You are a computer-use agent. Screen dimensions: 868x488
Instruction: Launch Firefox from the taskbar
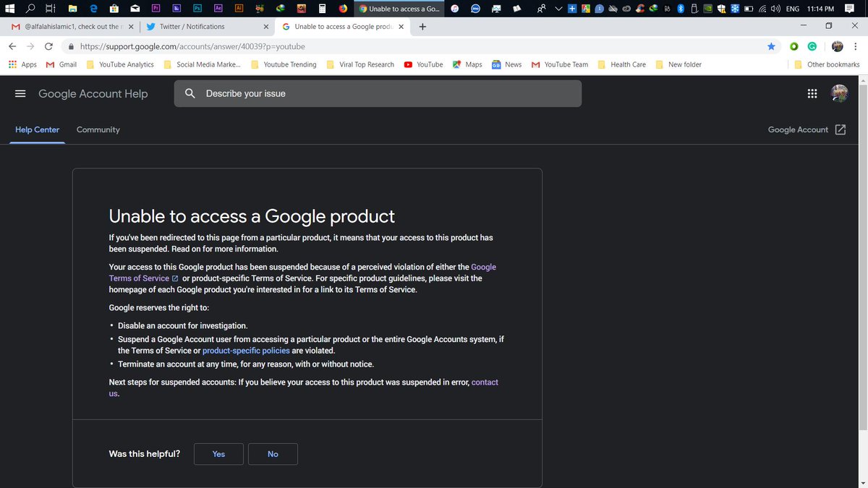[x=344, y=9]
